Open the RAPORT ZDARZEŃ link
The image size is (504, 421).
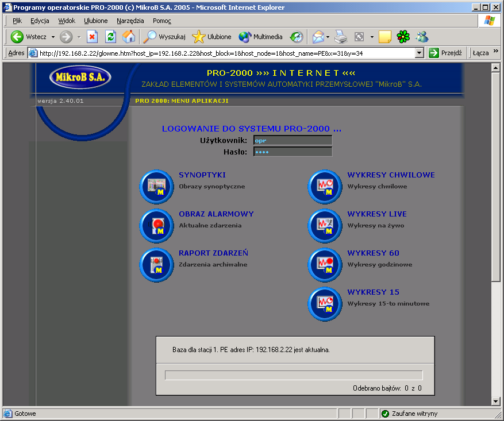[213, 253]
